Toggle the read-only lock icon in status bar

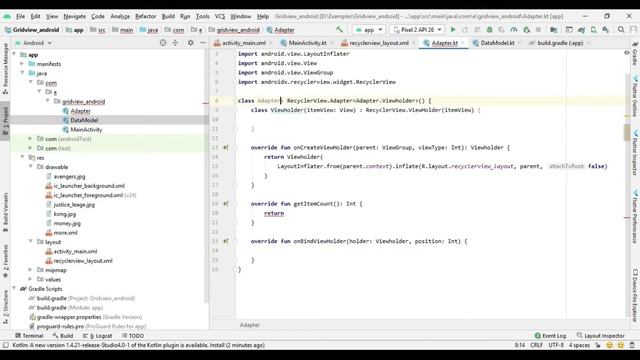click(x=598, y=345)
